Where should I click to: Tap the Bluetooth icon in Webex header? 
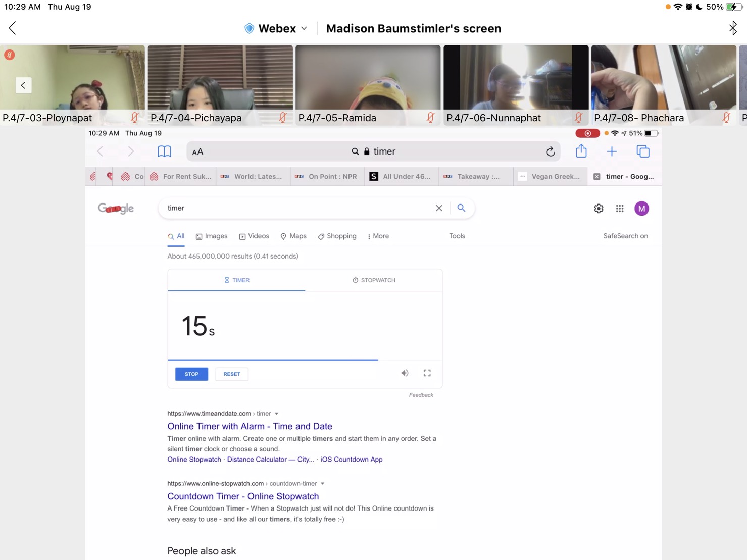click(x=733, y=28)
